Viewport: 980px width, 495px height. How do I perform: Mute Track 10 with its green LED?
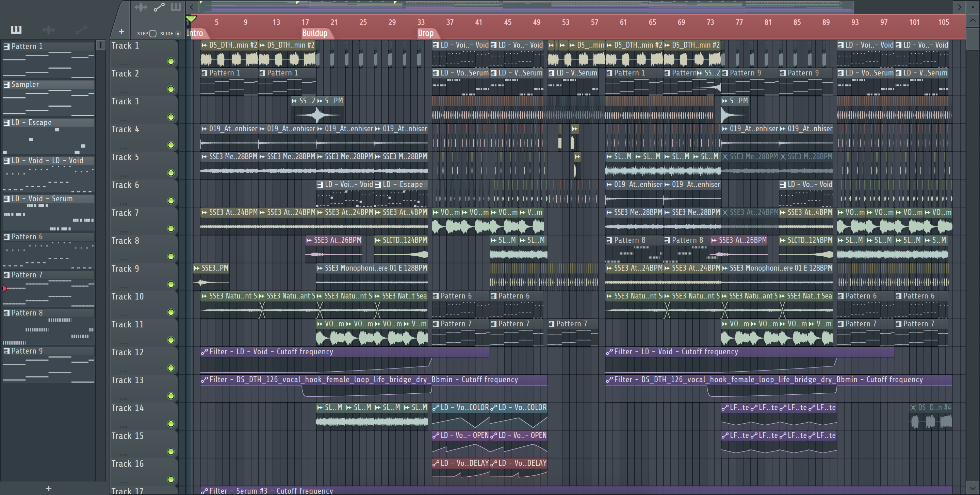point(171,312)
